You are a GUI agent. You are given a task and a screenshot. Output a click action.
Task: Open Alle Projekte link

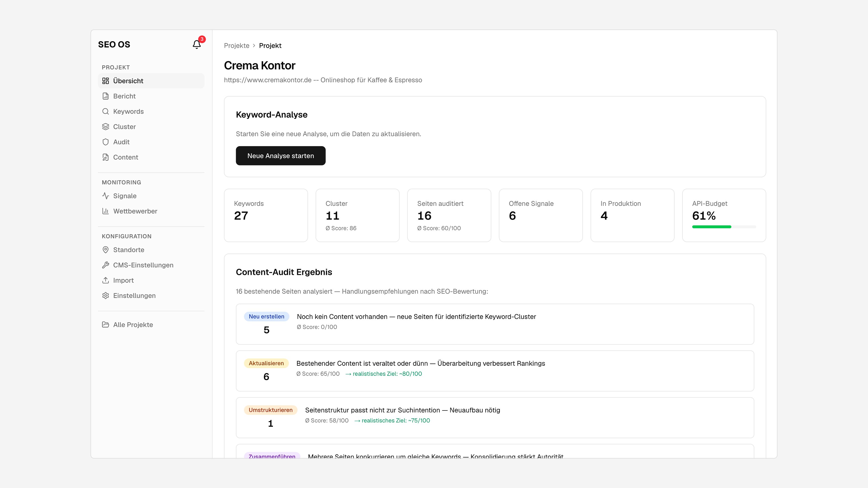151,325
